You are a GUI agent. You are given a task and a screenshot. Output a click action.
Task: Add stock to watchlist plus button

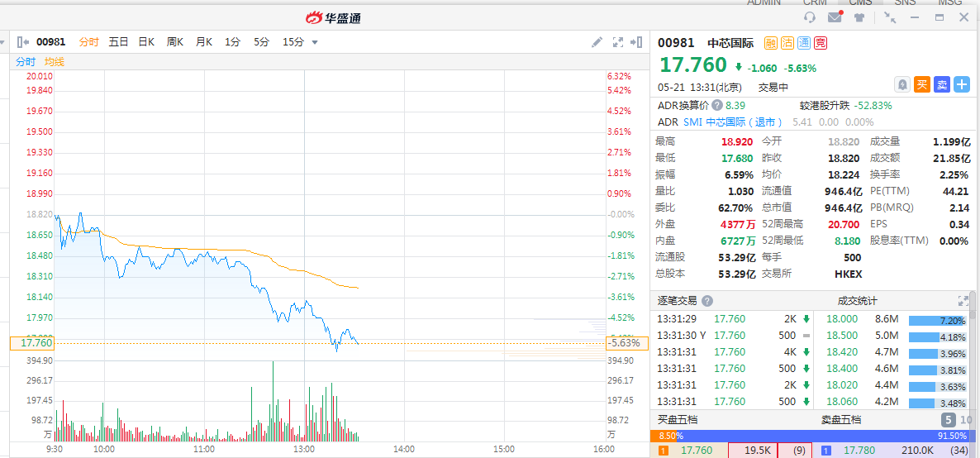pos(961,84)
